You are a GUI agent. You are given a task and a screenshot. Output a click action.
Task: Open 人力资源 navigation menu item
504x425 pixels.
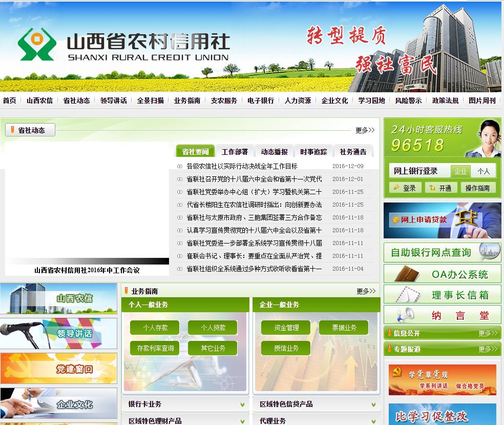(298, 100)
